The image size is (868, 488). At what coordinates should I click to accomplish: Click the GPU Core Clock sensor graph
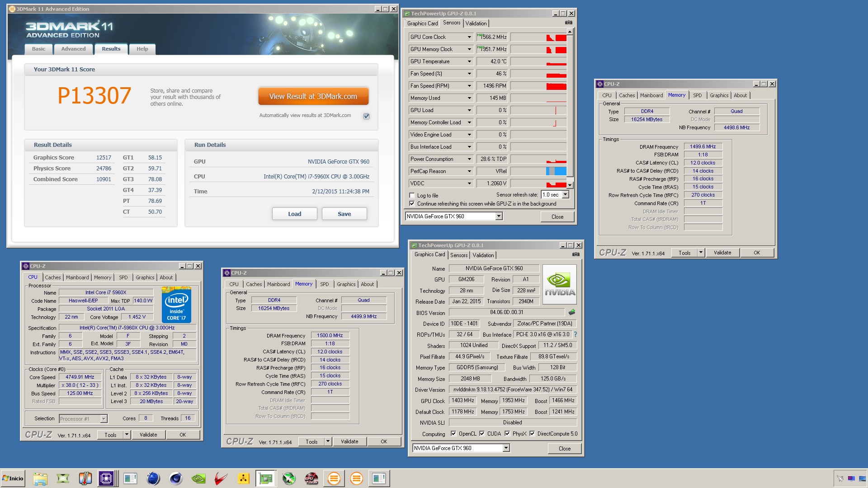click(x=538, y=37)
